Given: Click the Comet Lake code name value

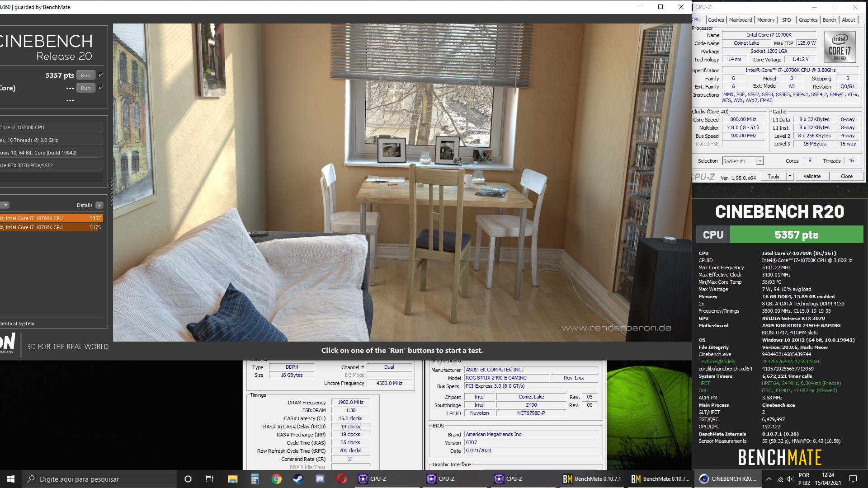Looking at the screenshot, I should (x=746, y=43).
